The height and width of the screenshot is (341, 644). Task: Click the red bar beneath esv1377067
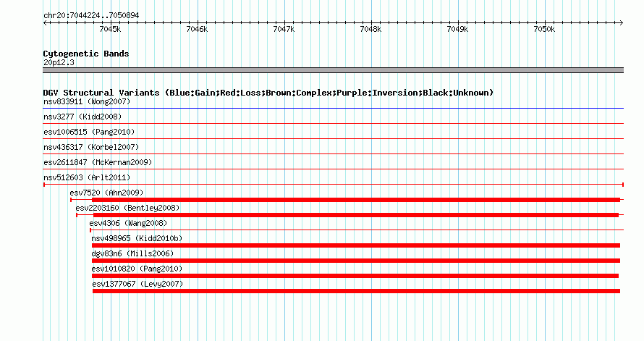356,291
